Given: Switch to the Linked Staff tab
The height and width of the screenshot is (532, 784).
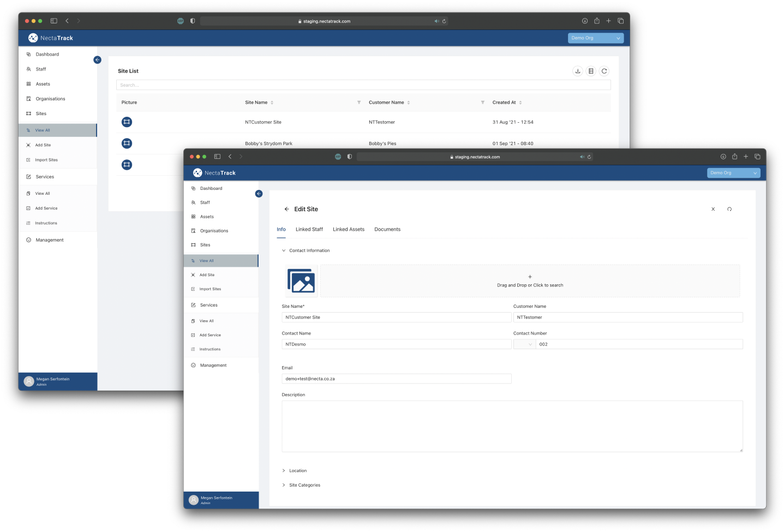Looking at the screenshot, I should click(309, 229).
